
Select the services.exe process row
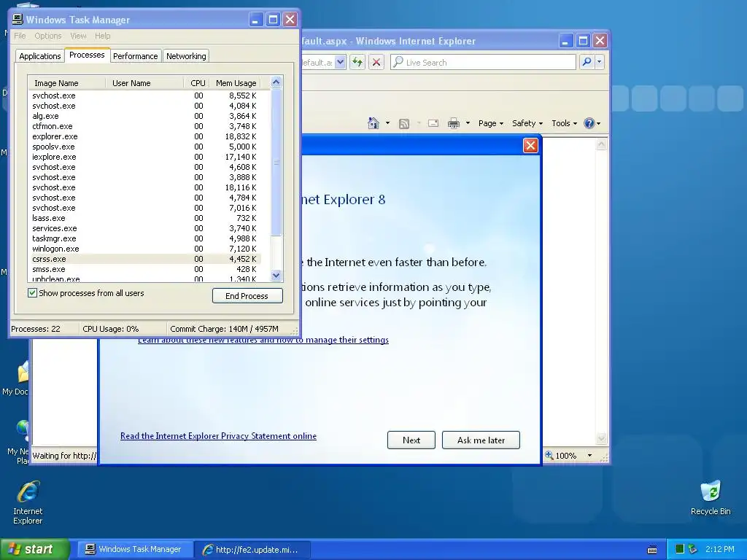coord(145,228)
